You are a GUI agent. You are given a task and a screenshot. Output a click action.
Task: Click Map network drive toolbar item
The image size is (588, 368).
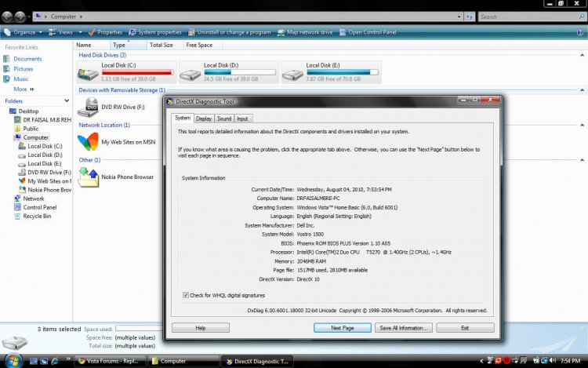click(x=305, y=32)
